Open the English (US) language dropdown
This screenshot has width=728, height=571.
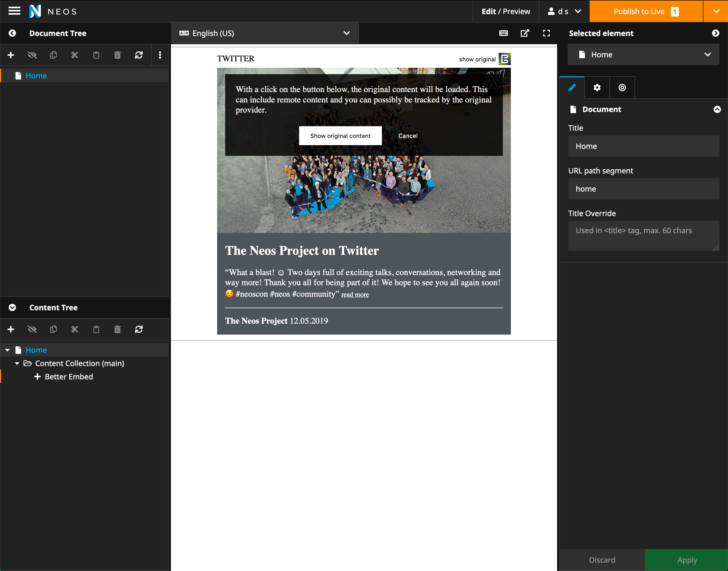pos(264,33)
